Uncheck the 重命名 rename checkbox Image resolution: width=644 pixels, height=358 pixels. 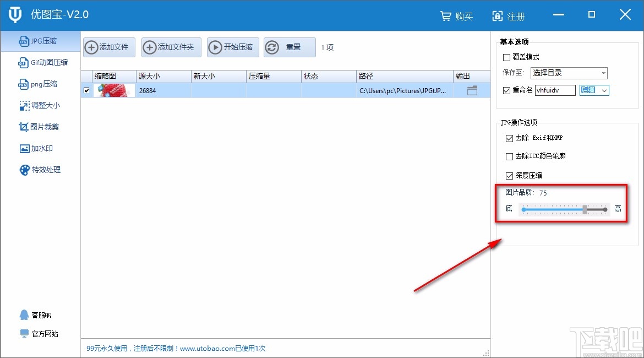pyautogui.click(x=507, y=90)
